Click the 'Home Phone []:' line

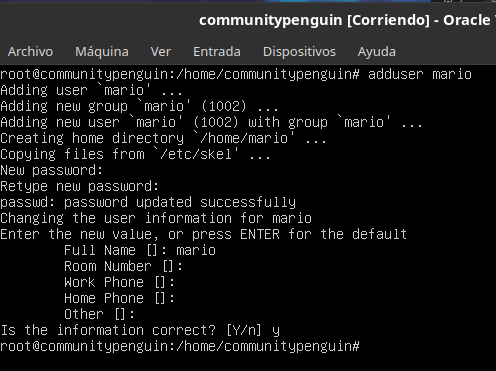pos(119,298)
